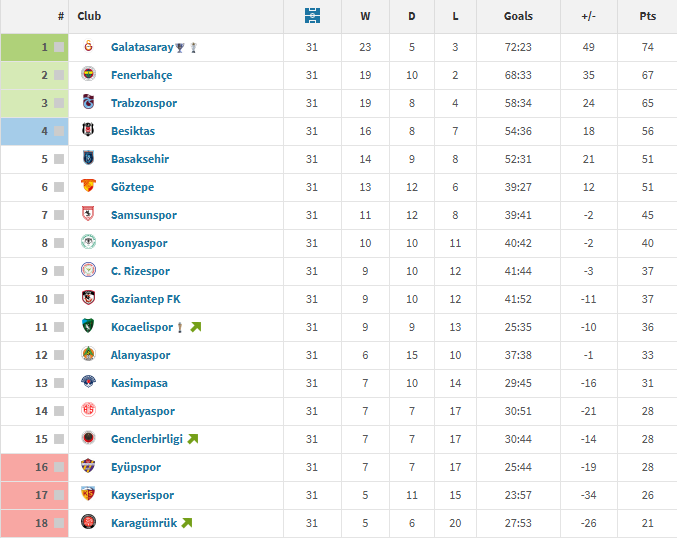
Task: Click the matches played pitch icon header
Action: point(312,16)
